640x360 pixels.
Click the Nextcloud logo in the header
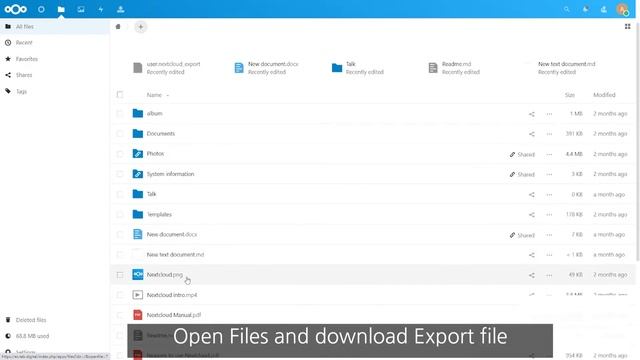tap(16, 9)
